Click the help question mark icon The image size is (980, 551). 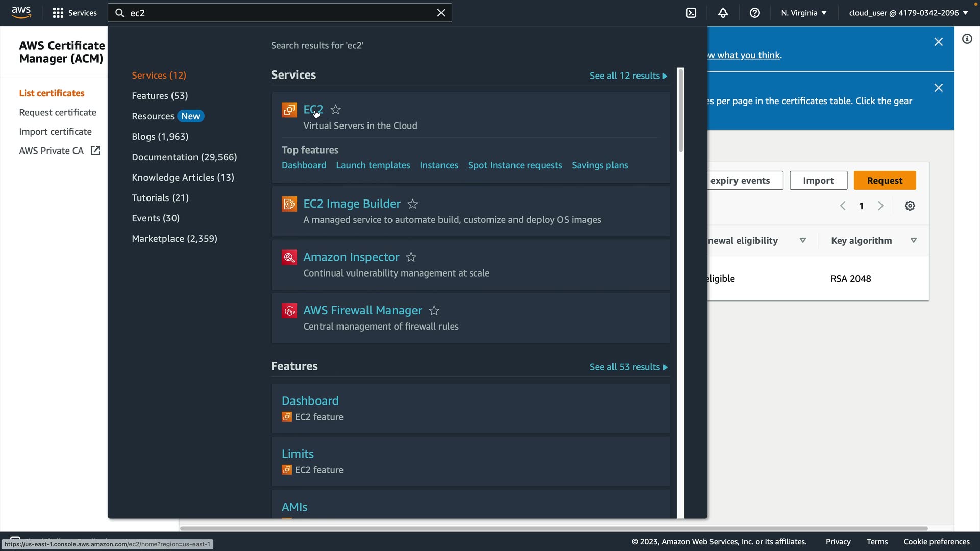pyautogui.click(x=754, y=13)
